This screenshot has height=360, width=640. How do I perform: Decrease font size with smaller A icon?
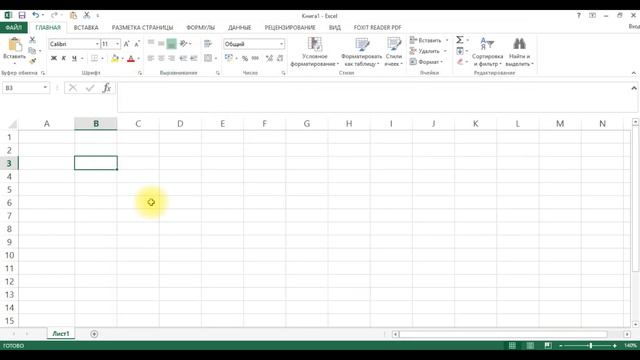tap(137, 44)
